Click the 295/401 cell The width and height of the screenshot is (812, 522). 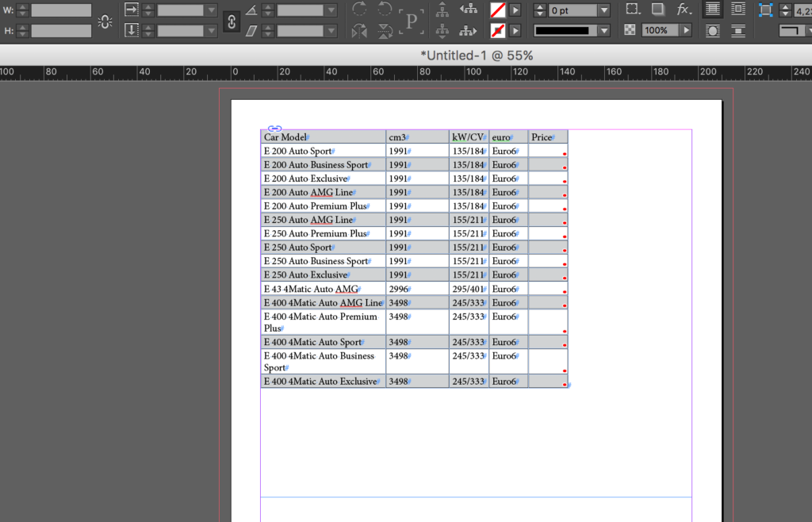tap(469, 289)
